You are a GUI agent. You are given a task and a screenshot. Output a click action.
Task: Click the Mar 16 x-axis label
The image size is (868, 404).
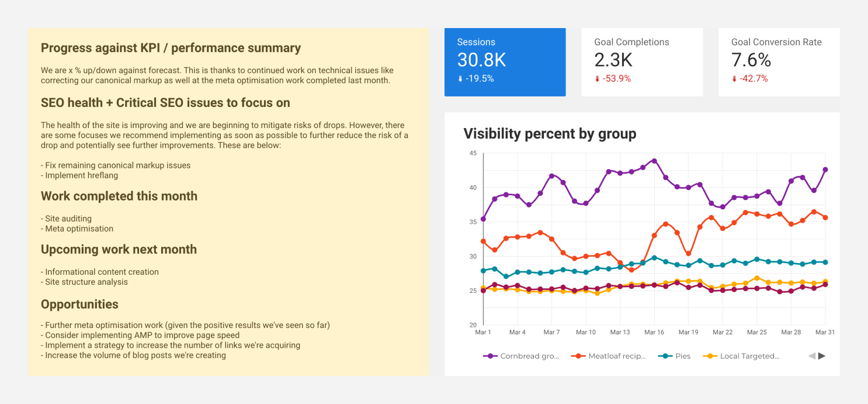(x=654, y=332)
